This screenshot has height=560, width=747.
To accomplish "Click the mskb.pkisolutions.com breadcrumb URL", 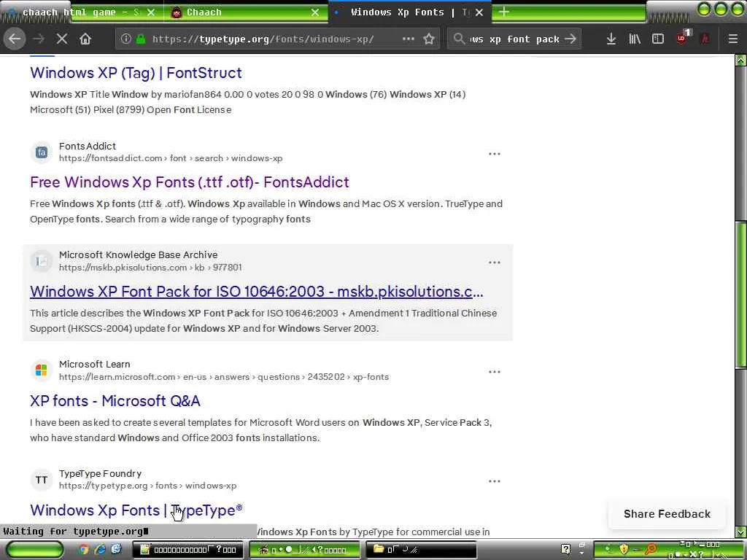I will [150, 268].
